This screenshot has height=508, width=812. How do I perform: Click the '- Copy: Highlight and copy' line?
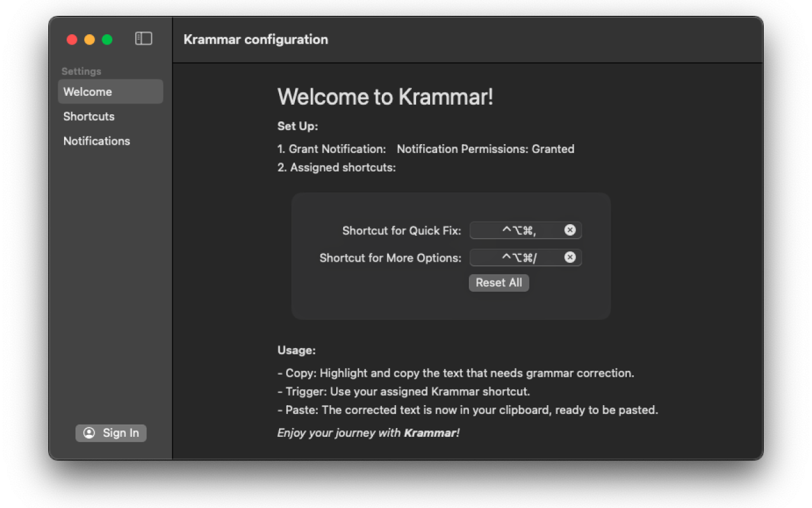click(x=455, y=373)
